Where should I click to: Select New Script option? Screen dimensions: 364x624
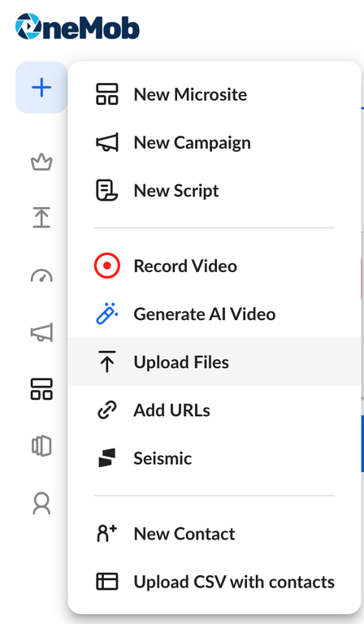coord(214,191)
